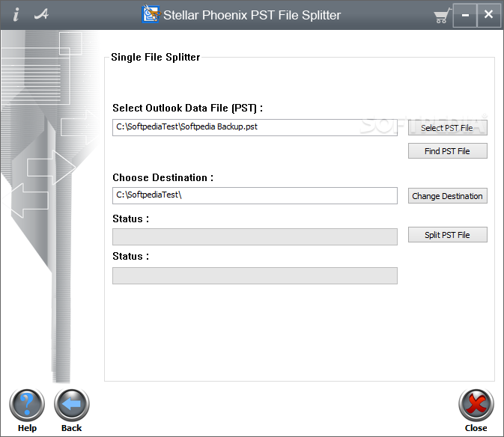Click the Select PST File button
This screenshot has height=437, width=504.
point(447,128)
